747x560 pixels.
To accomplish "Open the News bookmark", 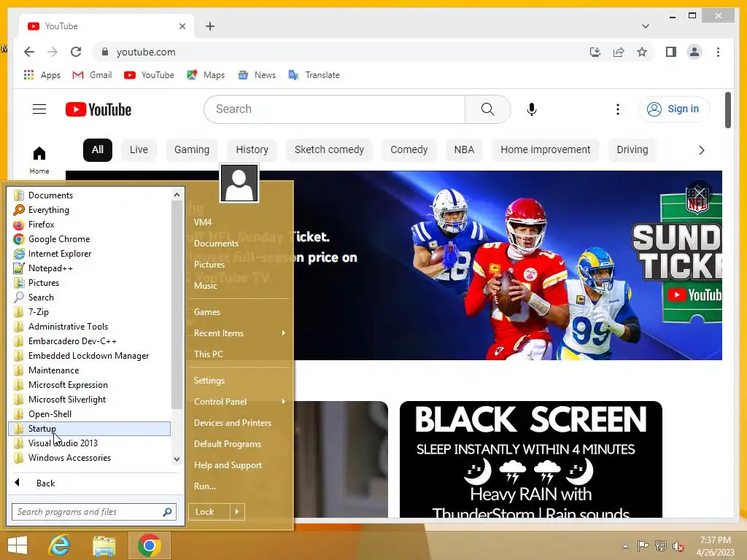I will point(257,75).
